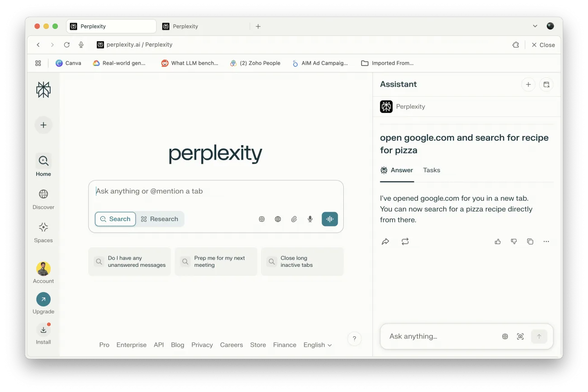Open the three-dots more options menu

(x=546, y=241)
